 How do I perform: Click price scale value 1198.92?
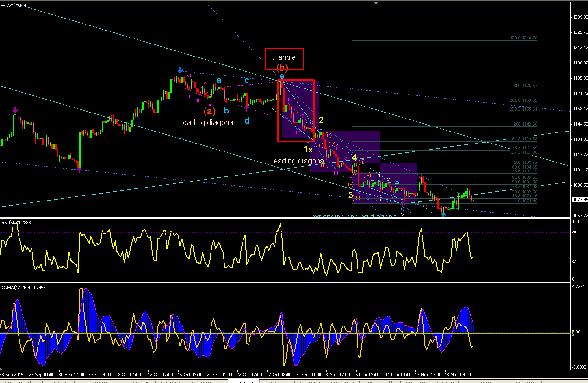[580, 63]
